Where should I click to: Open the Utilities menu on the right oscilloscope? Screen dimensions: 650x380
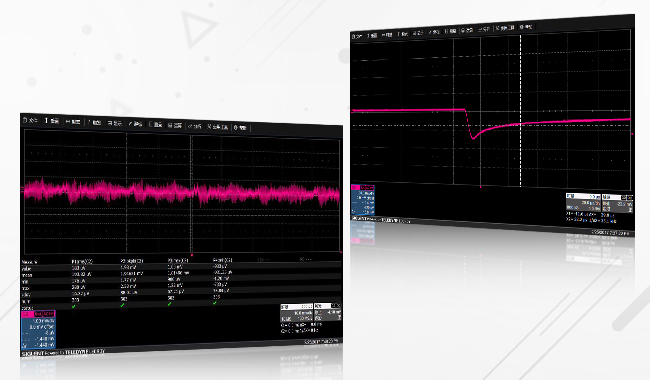pyautogui.click(x=504, y=28)
